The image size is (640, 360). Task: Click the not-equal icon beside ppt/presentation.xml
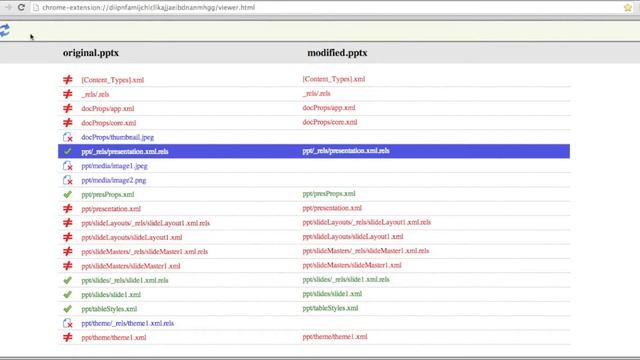(x=68, y=209)
